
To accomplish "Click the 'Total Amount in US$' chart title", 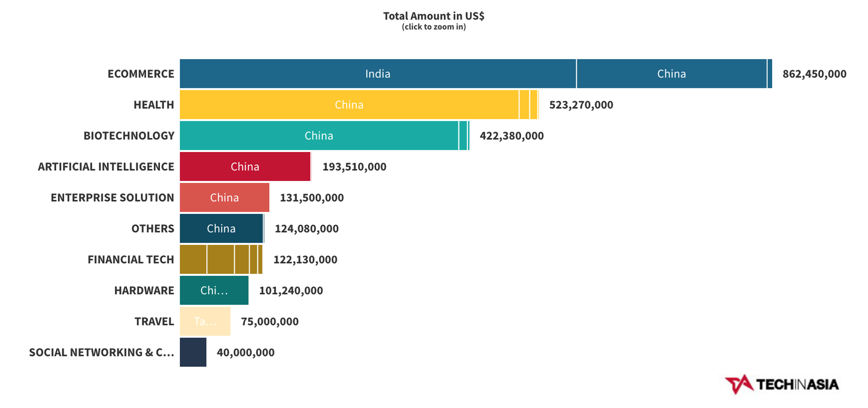I will (x=434, y=16).
